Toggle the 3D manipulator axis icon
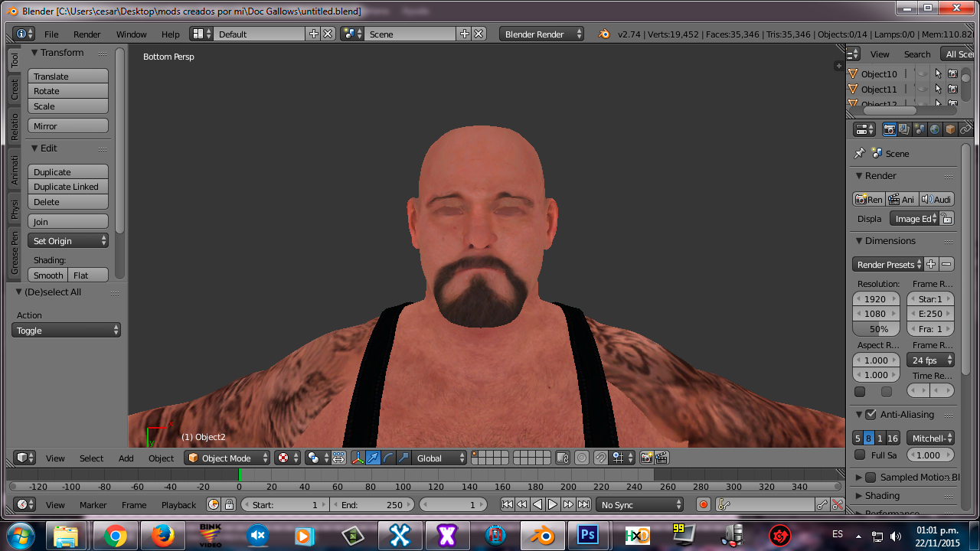The width and height of the screenshot is (980, 551). 358,458
